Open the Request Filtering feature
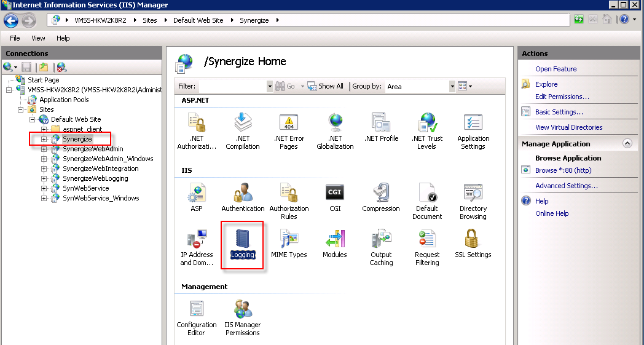 427,248
